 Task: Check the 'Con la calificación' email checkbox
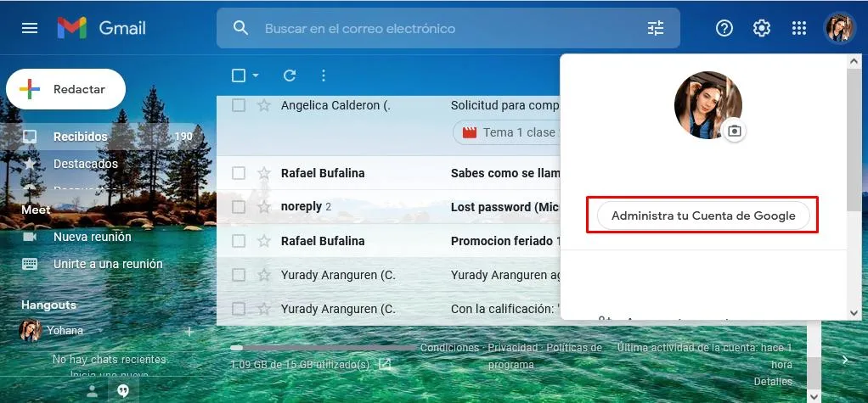point(239,309)
